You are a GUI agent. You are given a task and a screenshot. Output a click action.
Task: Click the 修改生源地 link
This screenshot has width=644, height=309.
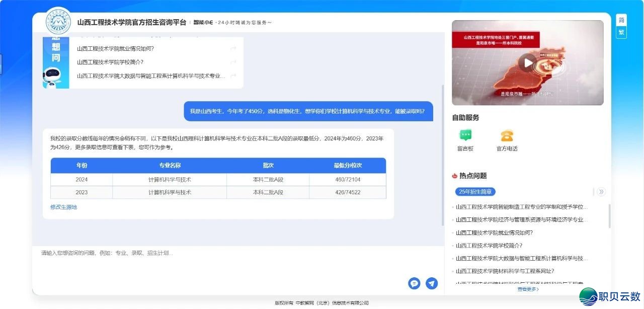pos(63,207)
